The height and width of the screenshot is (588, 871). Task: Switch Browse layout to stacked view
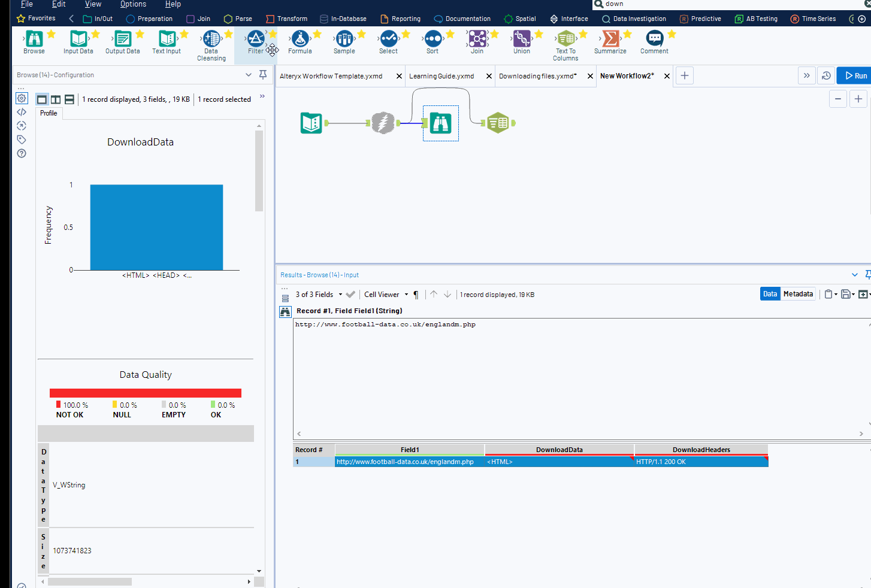pyautogui.click(x=69, y=99)
